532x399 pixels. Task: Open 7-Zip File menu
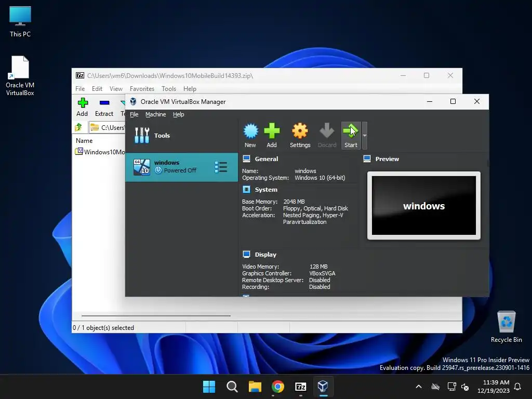click(80, 88)
